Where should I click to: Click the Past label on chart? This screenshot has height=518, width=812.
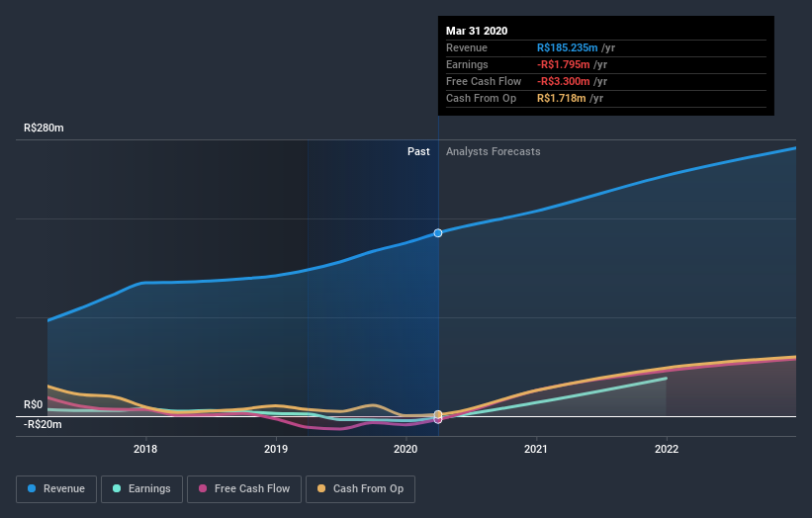click(418, 151)
